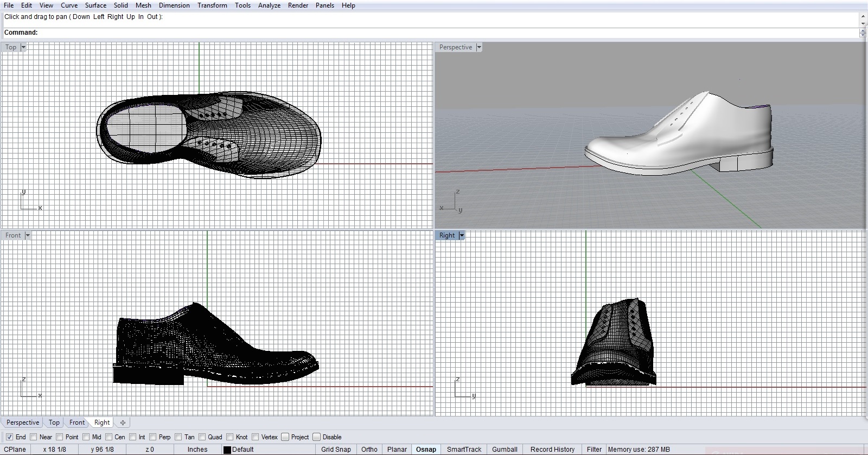Switch to the Front viewport tab
The height and width of the screenshot is (455, 868).
[x=77, y=422]
